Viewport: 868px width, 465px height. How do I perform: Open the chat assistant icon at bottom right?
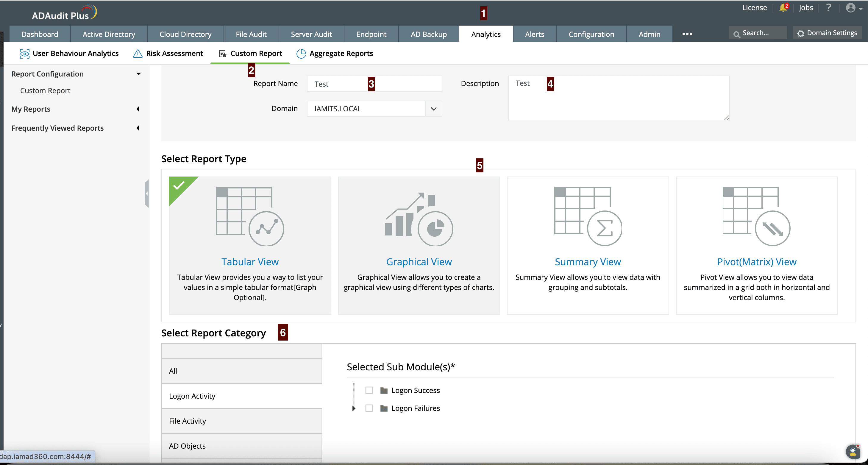pos(853,452)
